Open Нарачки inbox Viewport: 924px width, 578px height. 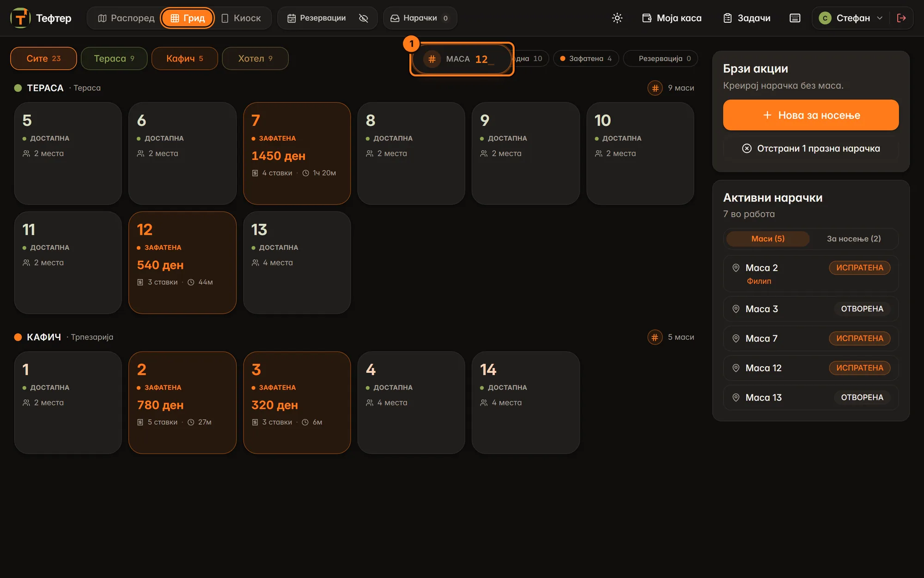[420, 18]
